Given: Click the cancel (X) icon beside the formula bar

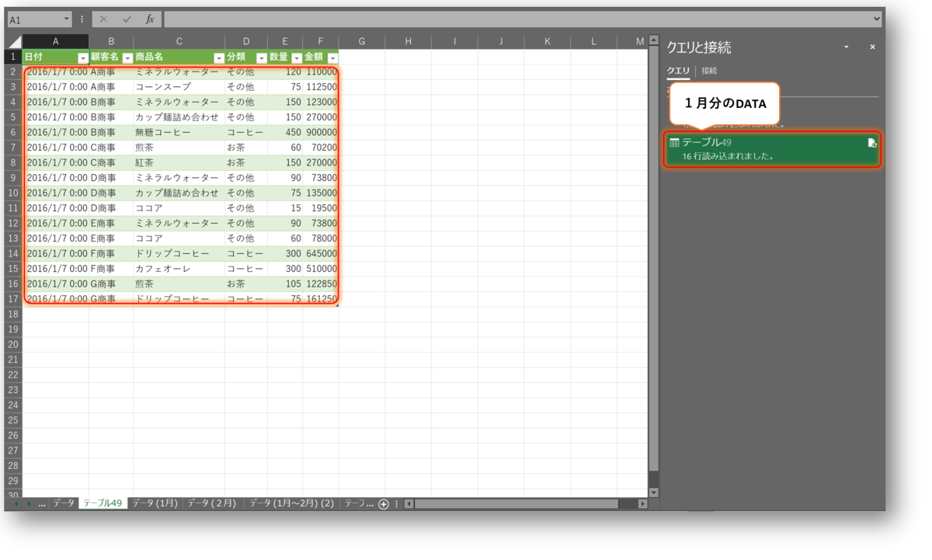Looking at the screenshot, I should coord(102,18).
